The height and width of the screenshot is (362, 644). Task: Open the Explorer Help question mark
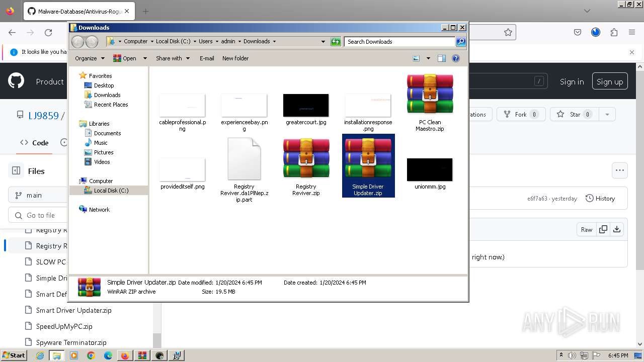(456, 58)
